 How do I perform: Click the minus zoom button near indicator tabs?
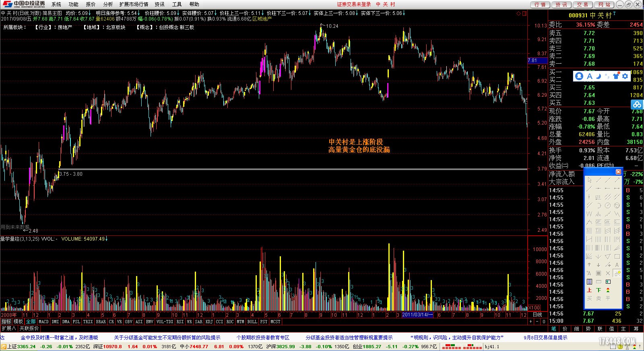537,322
